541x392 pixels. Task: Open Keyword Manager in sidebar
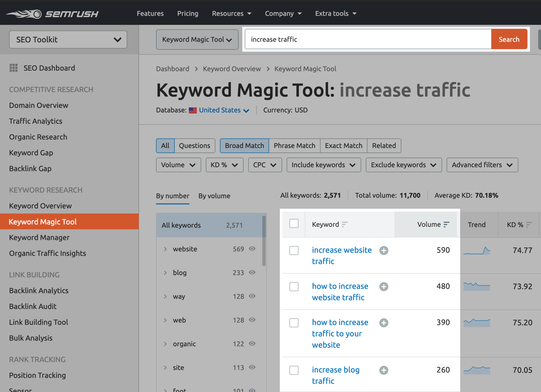39,238
